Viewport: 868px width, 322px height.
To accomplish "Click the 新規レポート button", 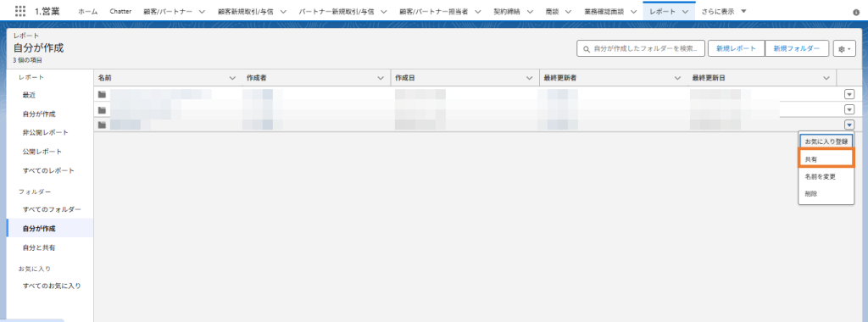I will click(736, 48).
